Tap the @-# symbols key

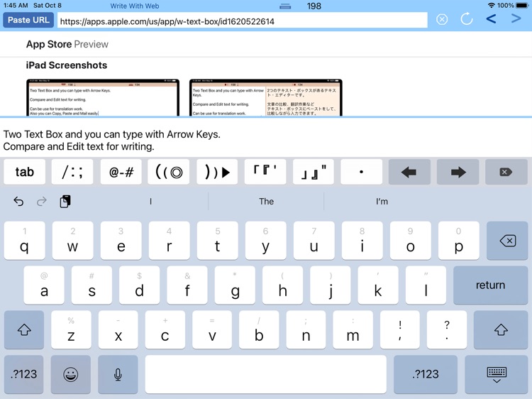[121, 172]
